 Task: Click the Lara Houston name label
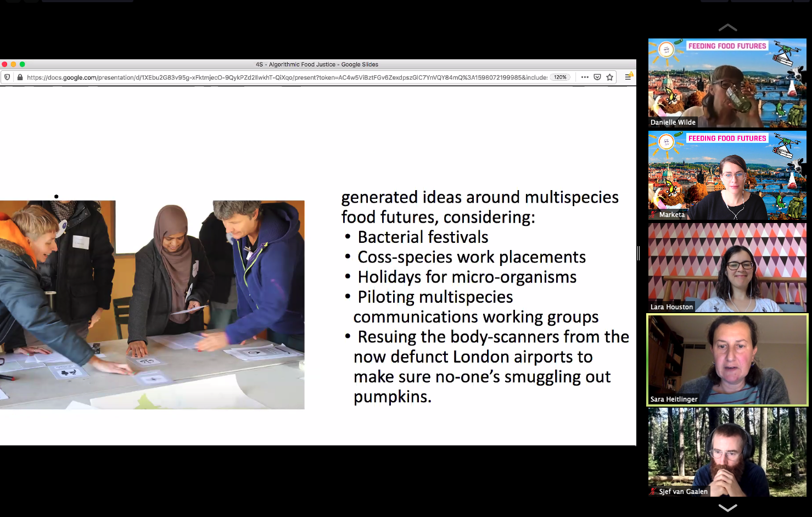coord(671,307)
